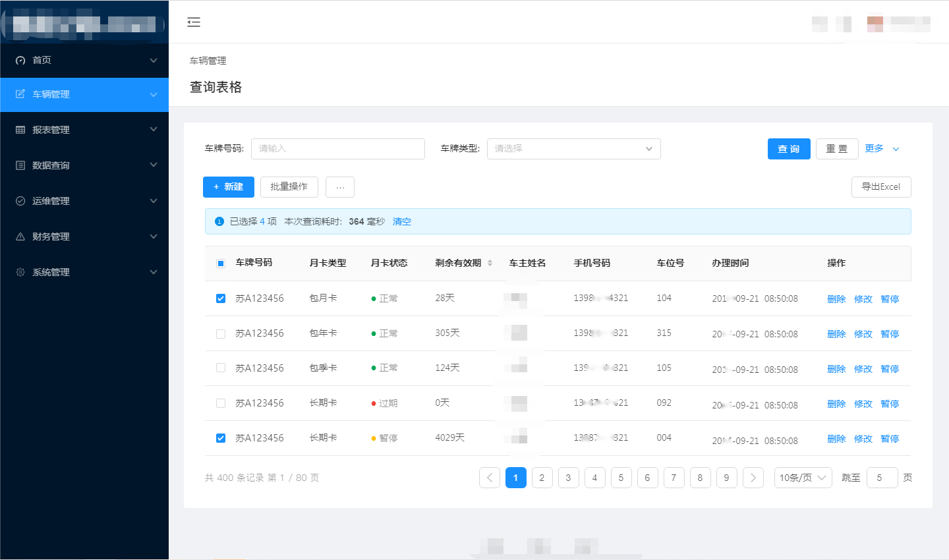The image size is (949, 560).
Task: Click the dashboard icon next to 首页
Action: tap(20, 61)
